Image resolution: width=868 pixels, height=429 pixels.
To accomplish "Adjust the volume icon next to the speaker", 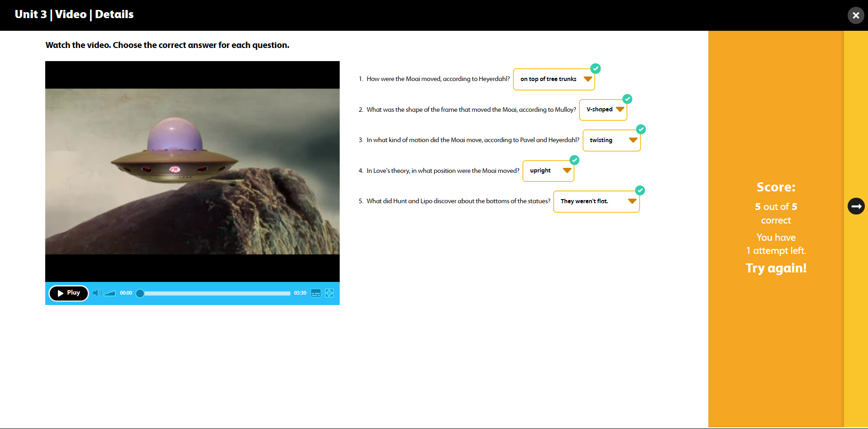I will [x=109, y=293].
